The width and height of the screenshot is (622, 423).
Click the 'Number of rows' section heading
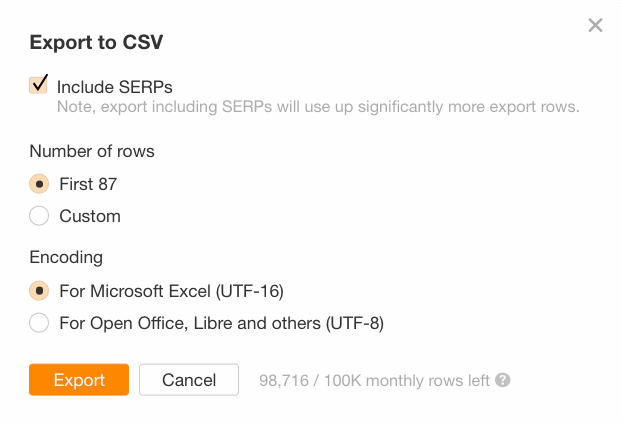(x=92, y=152)
